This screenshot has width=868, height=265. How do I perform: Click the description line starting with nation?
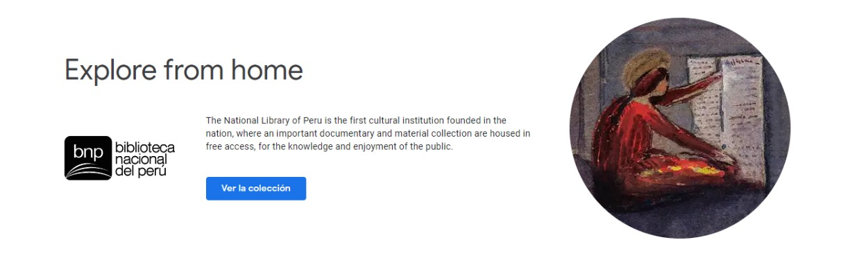pyautogui.click(x=368, y=133)
